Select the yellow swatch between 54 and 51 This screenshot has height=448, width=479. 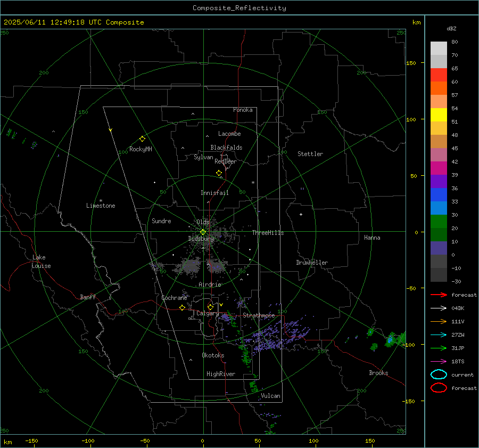point(439,115)
